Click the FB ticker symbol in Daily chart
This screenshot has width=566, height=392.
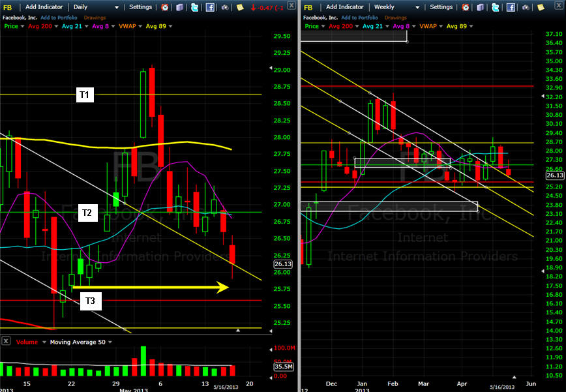click(x=8, y=7)
